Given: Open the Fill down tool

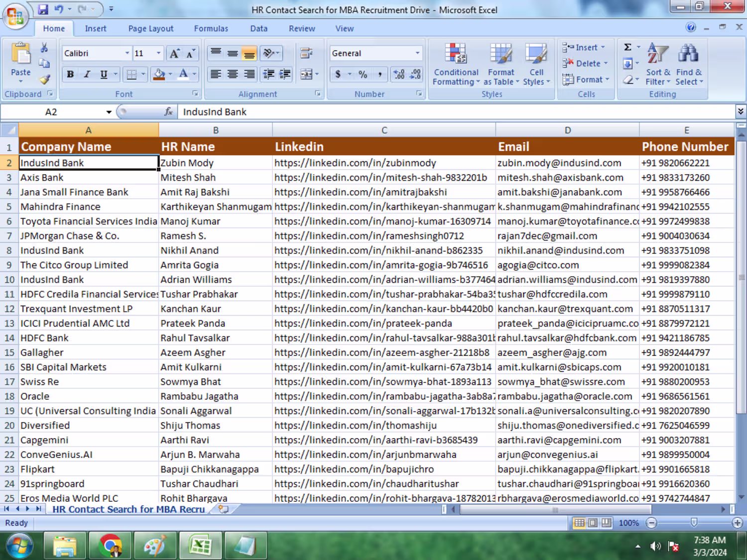Looking at the screenshot, I should (x=628, y=63).
